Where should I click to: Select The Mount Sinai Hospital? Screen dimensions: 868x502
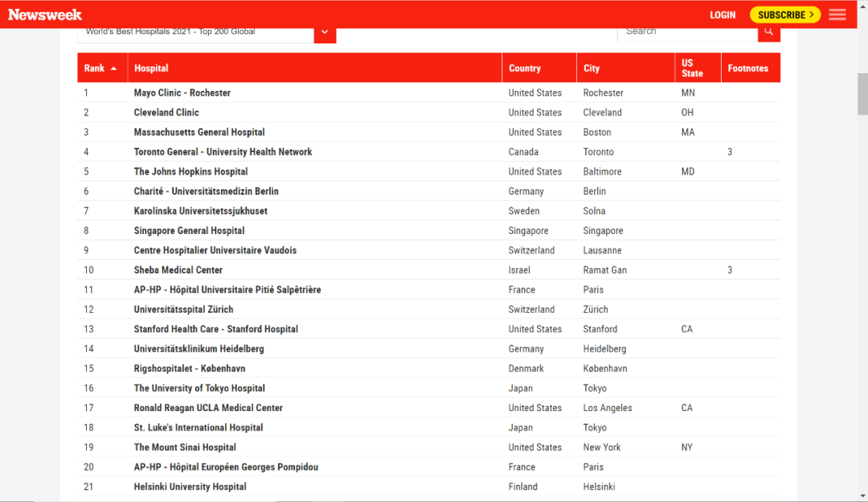tap(185, 447)
